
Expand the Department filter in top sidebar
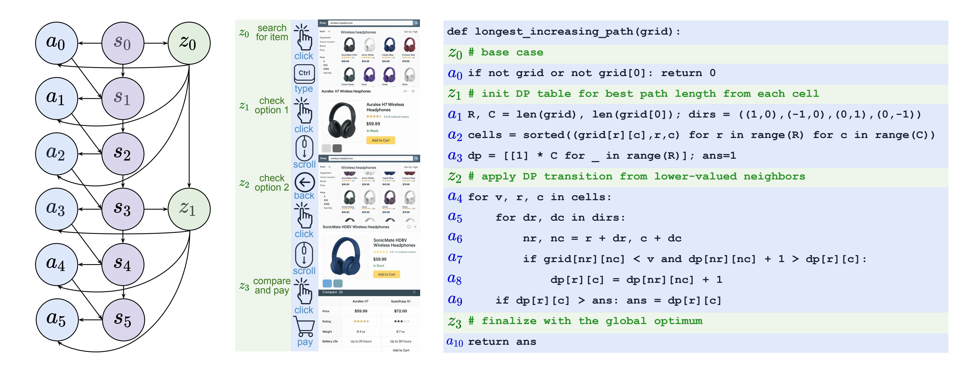coord(325,38)
